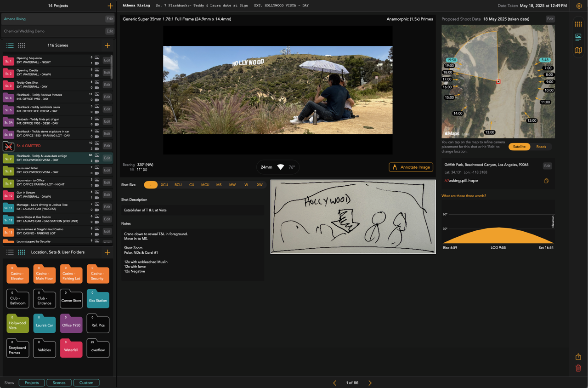Edit the Proposed Shoot Date
The height and width of the screenshot is (388, 588).
(x=550, y=19)
